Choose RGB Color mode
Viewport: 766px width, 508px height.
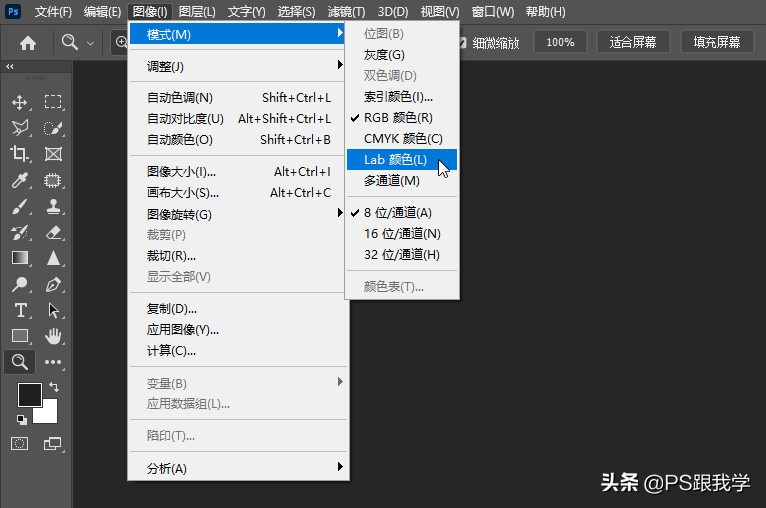click(402, 118)
